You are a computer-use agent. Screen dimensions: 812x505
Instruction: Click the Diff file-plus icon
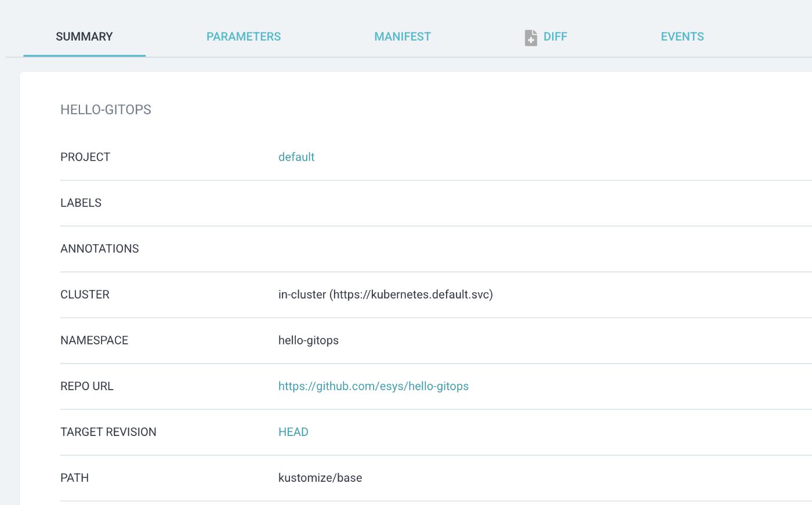531,38
